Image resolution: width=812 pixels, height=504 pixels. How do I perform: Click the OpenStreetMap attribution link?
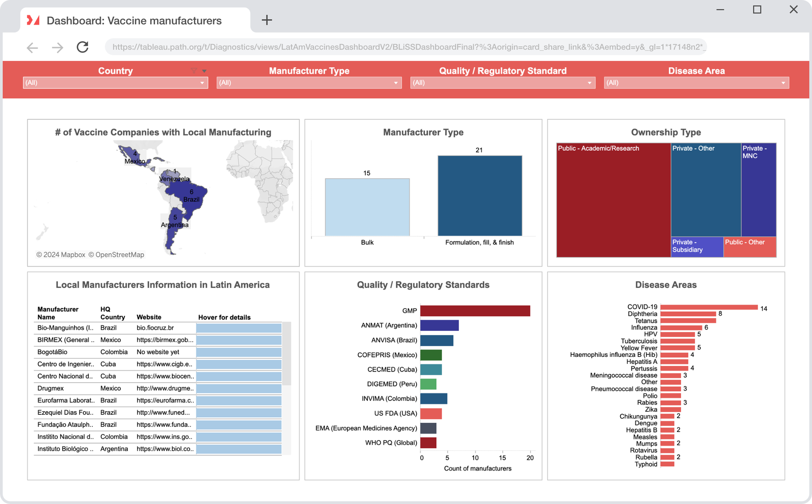coord(118,254)
